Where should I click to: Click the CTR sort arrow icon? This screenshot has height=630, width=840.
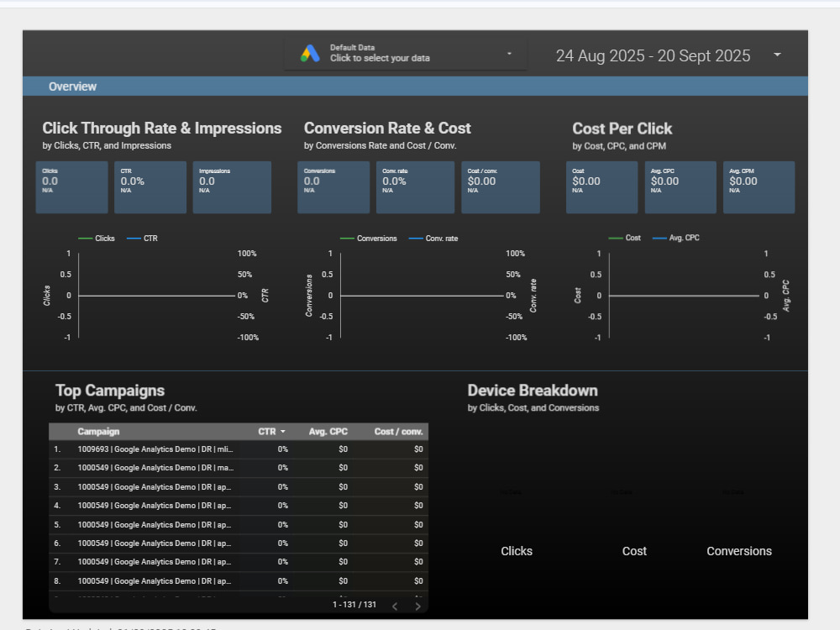(x=283, y=431)
